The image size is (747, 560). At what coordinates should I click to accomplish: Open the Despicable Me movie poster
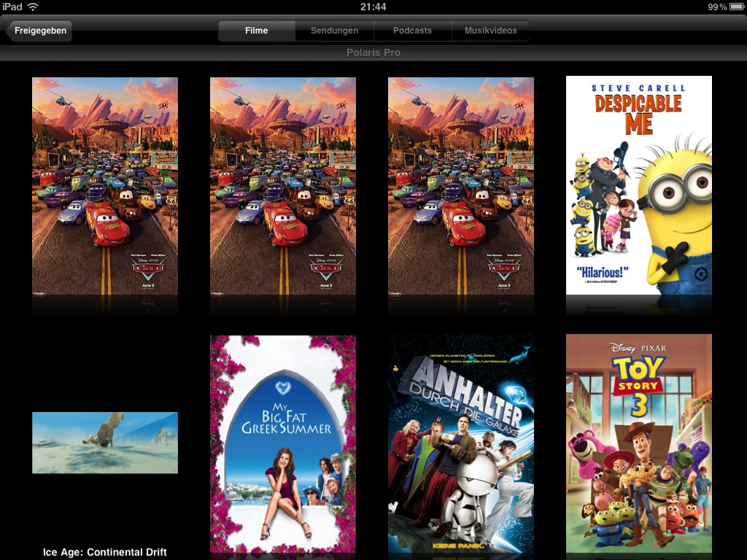[639, 185]
